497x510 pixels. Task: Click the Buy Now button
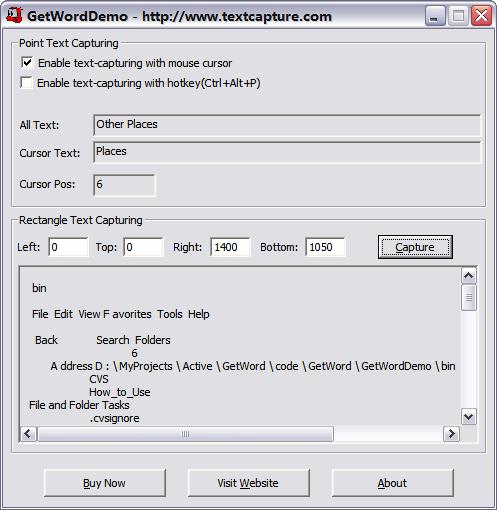tap(105, 483)
